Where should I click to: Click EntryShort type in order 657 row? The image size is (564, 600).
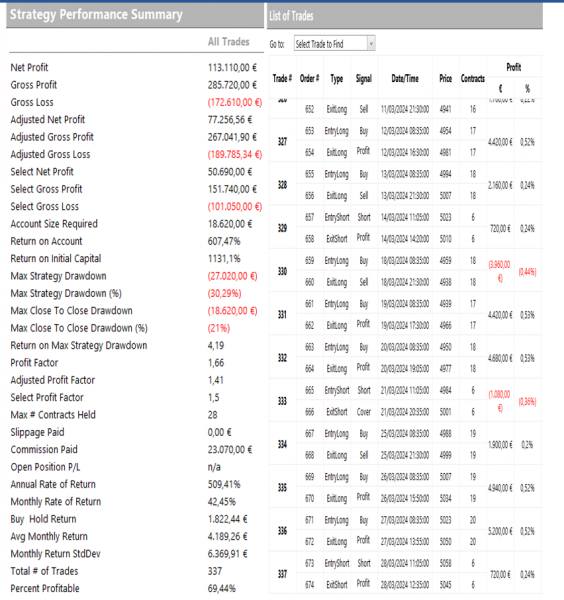[x=337, y=217]
